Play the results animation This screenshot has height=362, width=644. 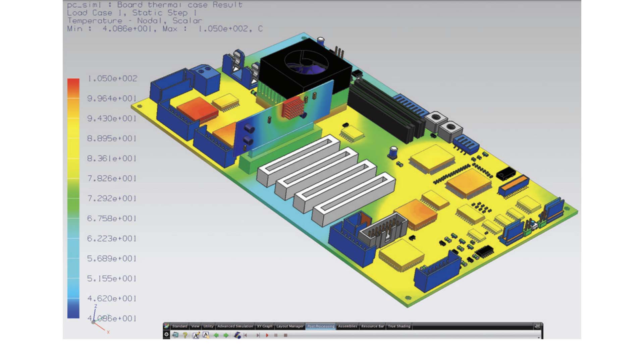tap(267, 335)
